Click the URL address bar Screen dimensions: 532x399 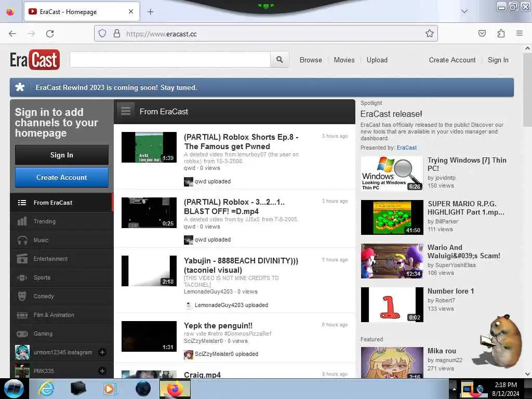coord(265,34)
